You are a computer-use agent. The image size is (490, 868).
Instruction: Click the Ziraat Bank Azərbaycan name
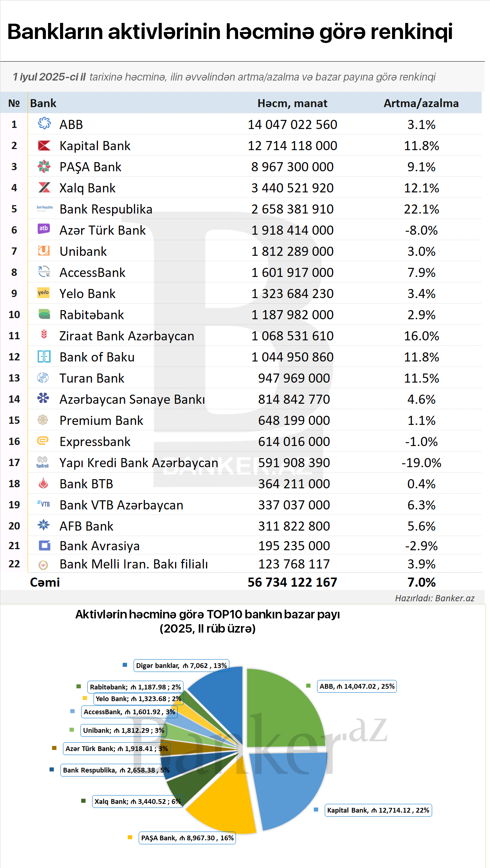127,336
